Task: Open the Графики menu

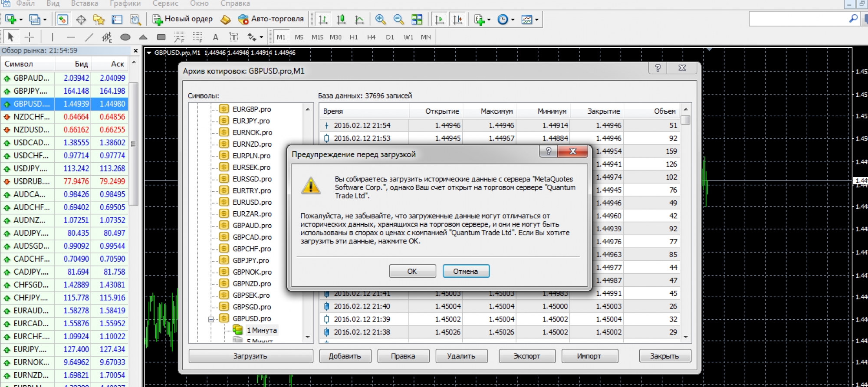Action: pyautogui.click(x=125, y=3)
